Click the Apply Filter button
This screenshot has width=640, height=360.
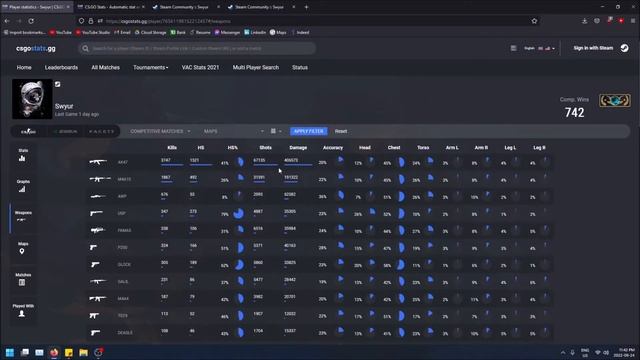309,131
